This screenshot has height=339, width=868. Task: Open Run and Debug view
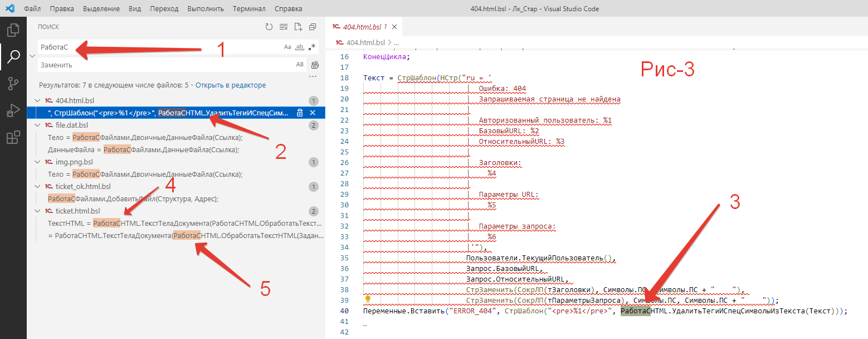tap(13, 111)
